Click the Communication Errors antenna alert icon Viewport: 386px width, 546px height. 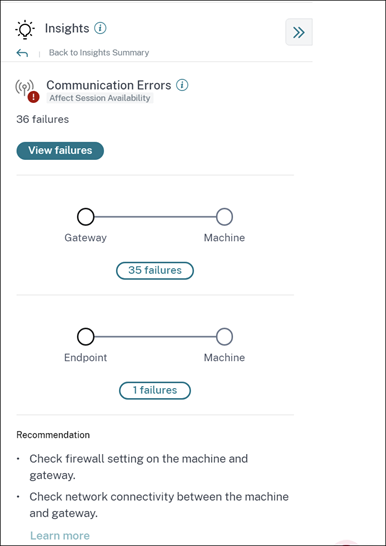coord(27,91)
